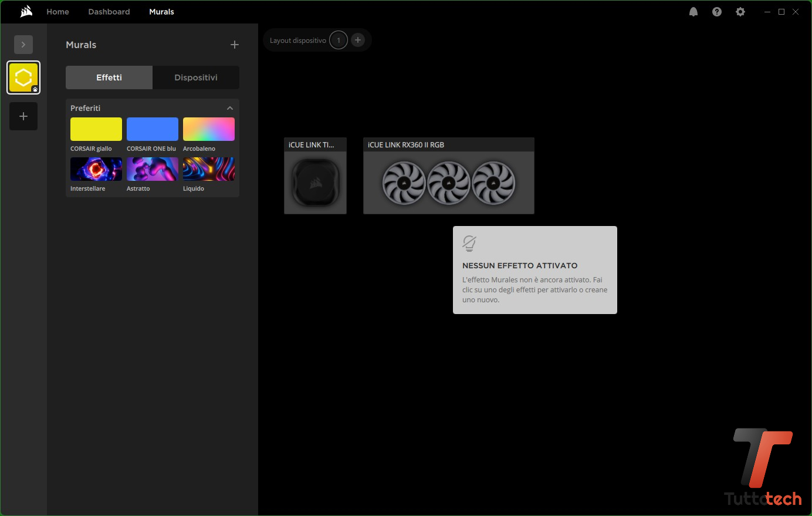Expand the left sidebar with arrow button
The width and height of the screenshot is (812, 516).
point(23,45)
